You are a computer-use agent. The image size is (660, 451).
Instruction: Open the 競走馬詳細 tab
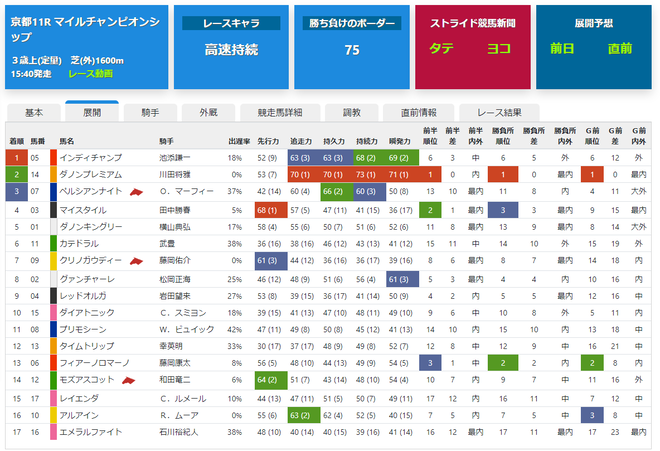280,113
